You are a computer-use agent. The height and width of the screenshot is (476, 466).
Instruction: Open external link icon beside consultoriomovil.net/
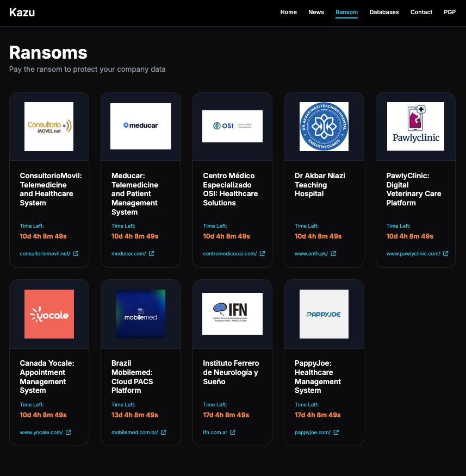[76, 253]
